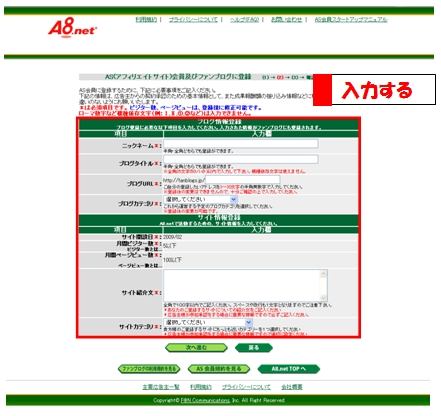
Task: Open the 利用規約 link in top navigation
Action: coord(146,20)
